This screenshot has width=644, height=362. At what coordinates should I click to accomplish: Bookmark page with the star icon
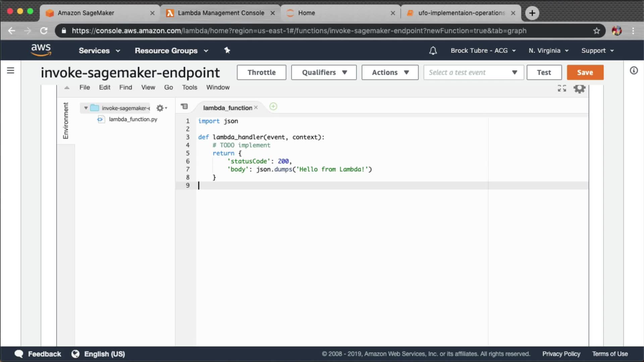(596, 31)
